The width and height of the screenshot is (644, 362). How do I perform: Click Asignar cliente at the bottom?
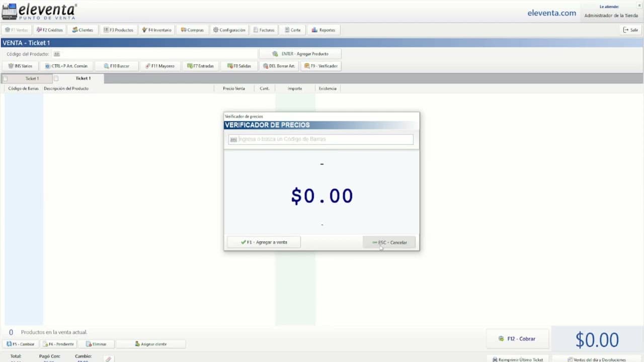pyautogui.click(x=150, y=344)
